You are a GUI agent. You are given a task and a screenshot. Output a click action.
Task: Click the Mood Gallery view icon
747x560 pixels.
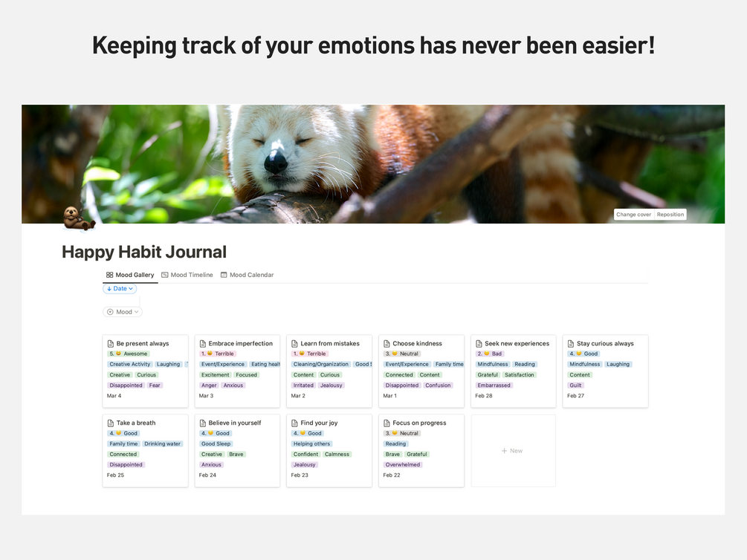pos(109,275)
